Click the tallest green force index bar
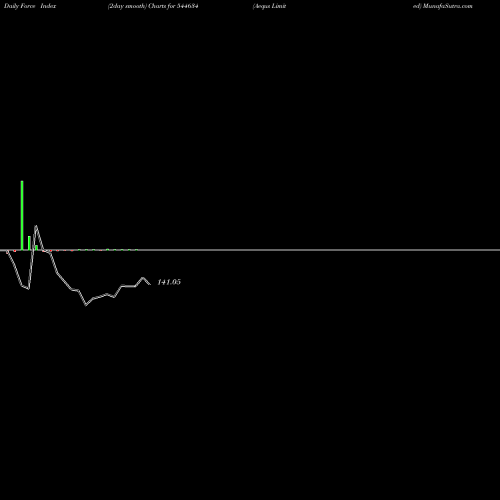Screen dimensions: 500x500 pyautogui.click(x=22, y=215)
